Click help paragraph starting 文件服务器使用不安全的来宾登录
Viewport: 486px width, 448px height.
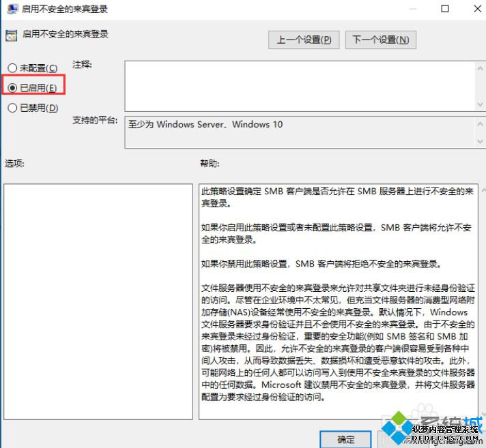[338, 342]
